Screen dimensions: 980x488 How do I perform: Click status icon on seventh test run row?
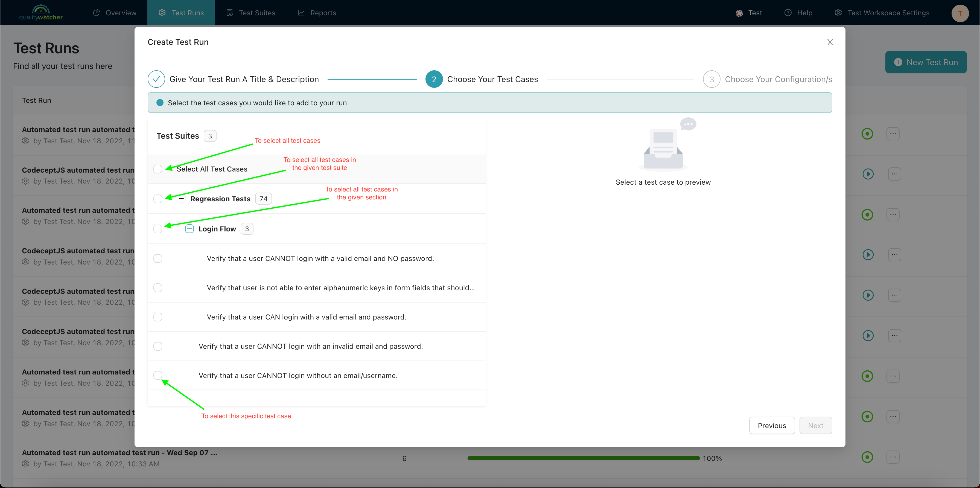click(x=867, y=376)
